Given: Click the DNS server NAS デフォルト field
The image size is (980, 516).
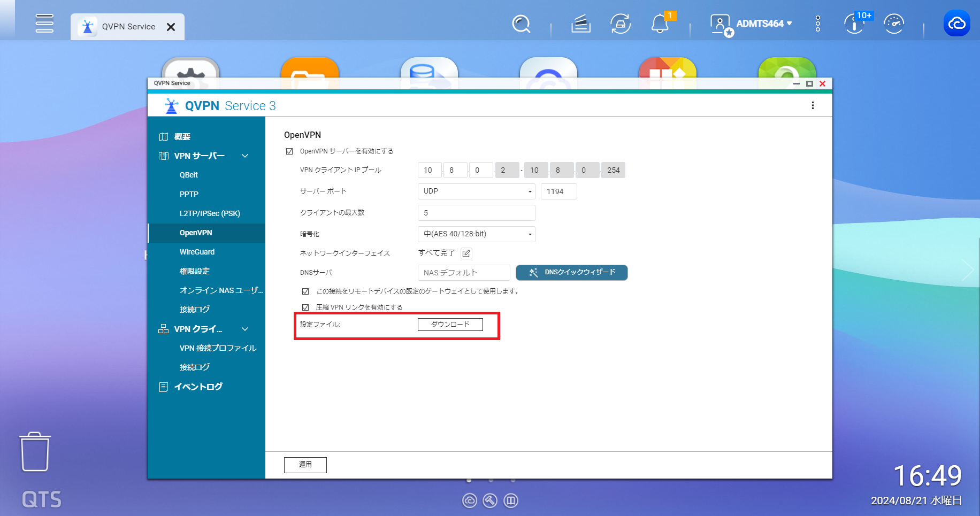Looking at the screenshot, I should coord(464,273).
